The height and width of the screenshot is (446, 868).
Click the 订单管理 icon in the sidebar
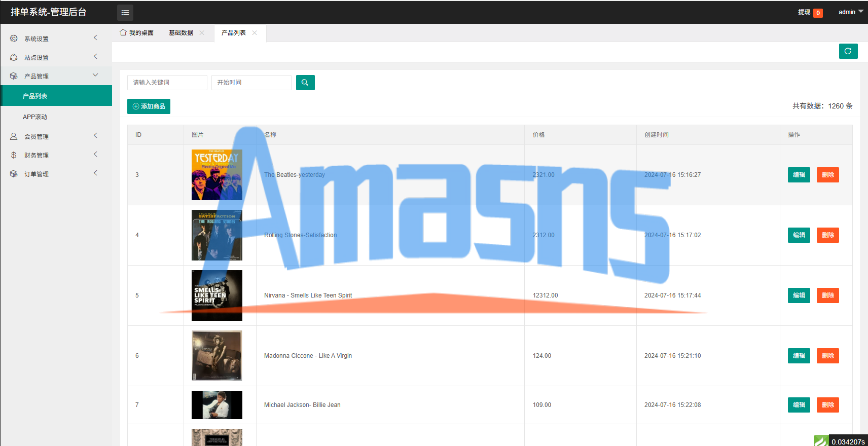[14, 174]
